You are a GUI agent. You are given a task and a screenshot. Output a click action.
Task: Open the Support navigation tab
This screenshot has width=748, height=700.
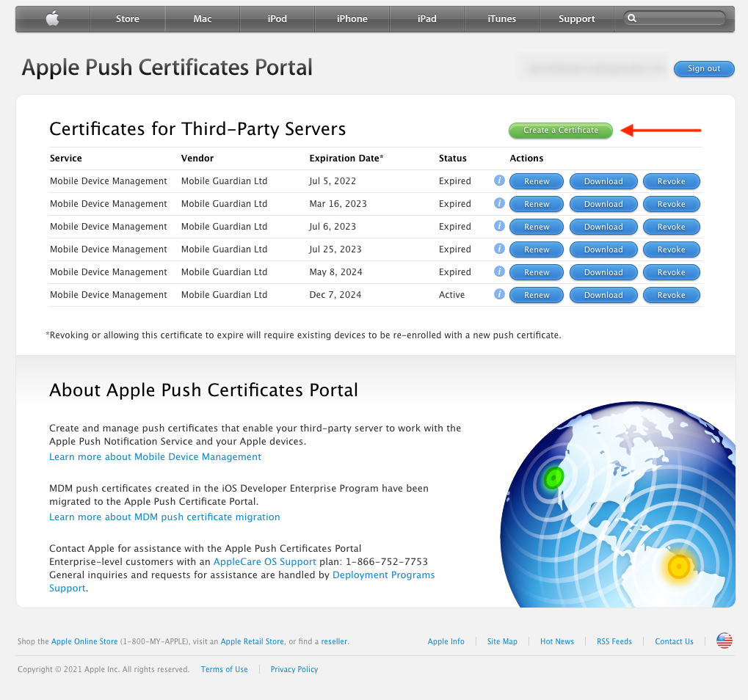click(577, 18)
